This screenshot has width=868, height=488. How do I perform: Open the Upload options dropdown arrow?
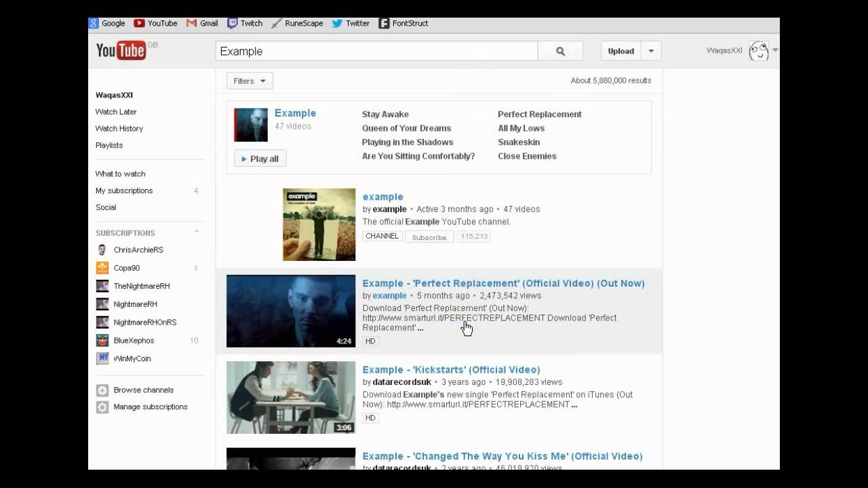(651, 51)
